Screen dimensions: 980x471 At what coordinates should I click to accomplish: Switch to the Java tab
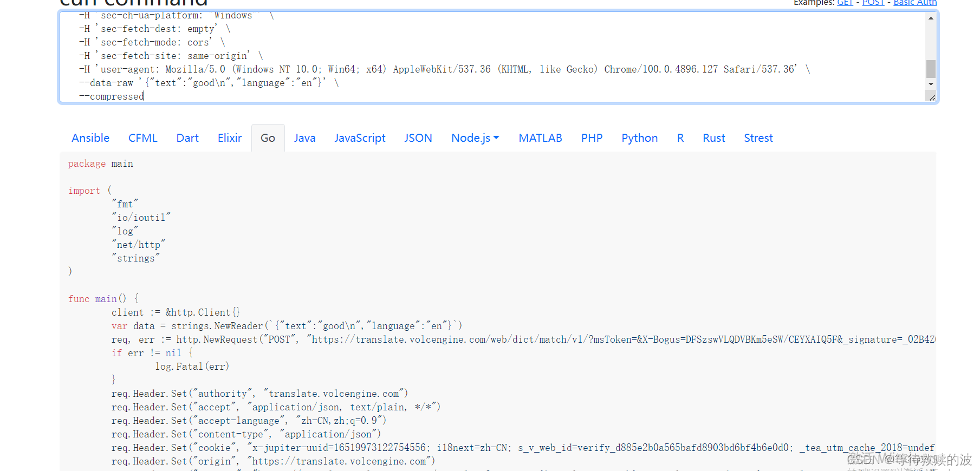pyautogui.click(x=305, y=138)
